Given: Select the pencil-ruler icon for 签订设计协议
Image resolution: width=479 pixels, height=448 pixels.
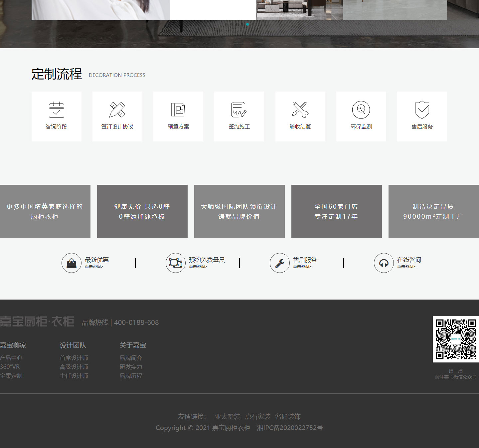Looking at the screenshot, I should click(x=117, y=110).
